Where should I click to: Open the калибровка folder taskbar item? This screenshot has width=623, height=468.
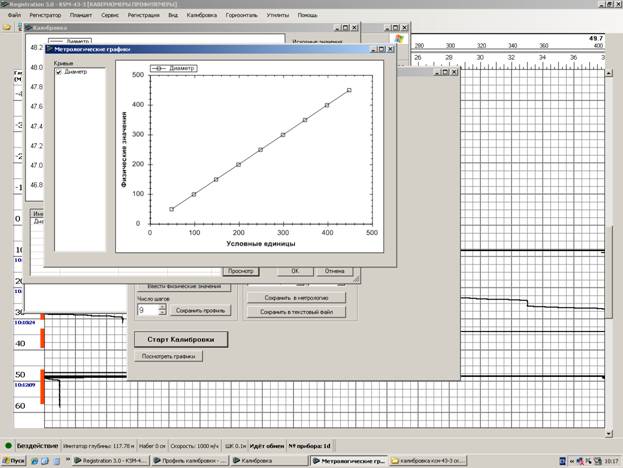pyautogui.click(x=428, y=461)
